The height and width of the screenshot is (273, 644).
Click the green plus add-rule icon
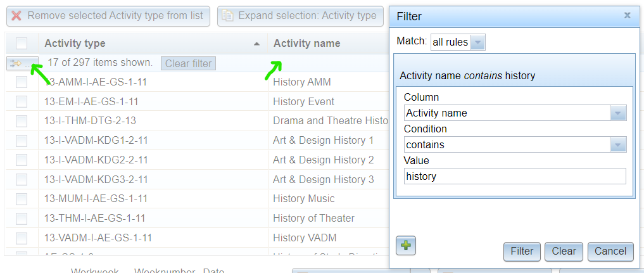406,246
